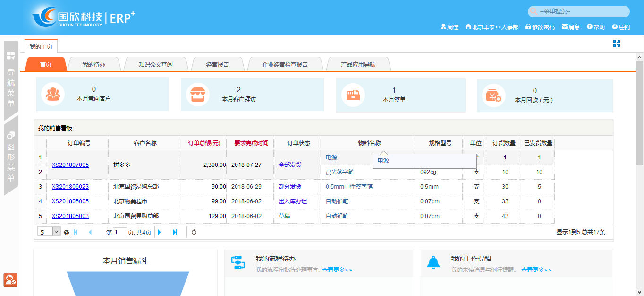Click the 订单编号 column header

coord(79,143)
